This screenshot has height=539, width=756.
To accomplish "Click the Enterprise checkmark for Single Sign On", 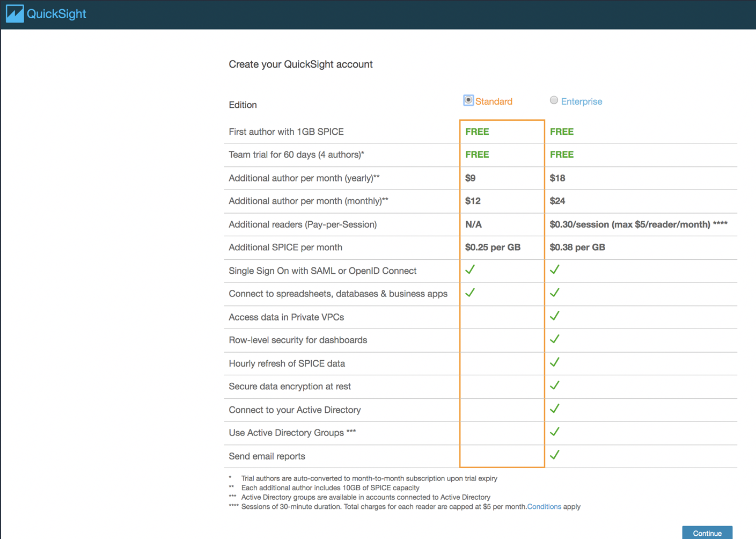I will tap(555, 269).
